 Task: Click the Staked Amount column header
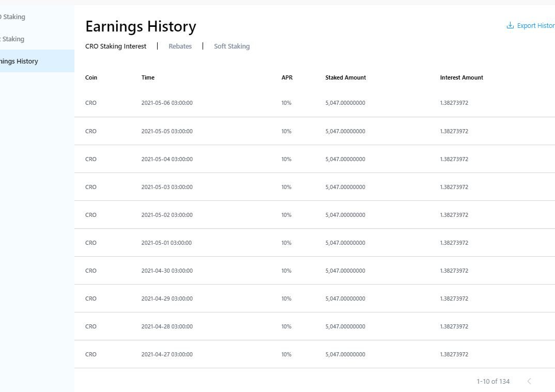(x=346, y=77)
